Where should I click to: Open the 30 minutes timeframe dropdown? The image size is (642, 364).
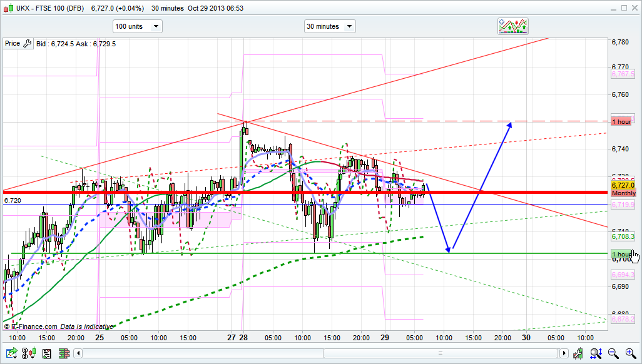329,26
